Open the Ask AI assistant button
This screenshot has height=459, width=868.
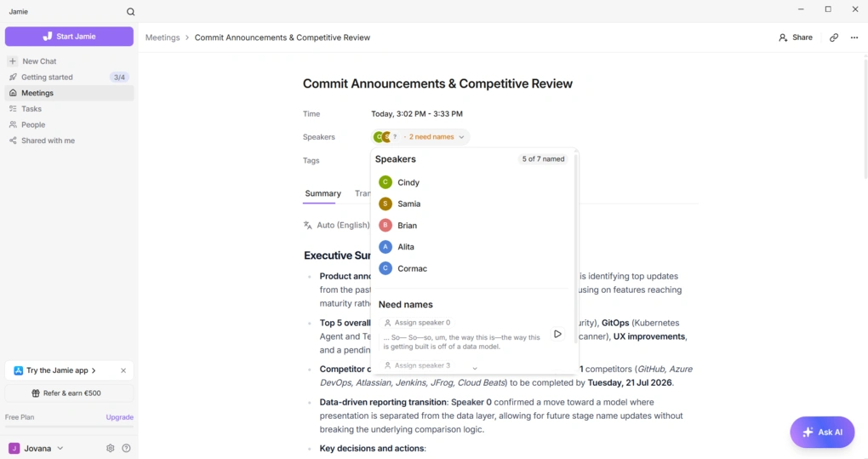coord(822,432)
